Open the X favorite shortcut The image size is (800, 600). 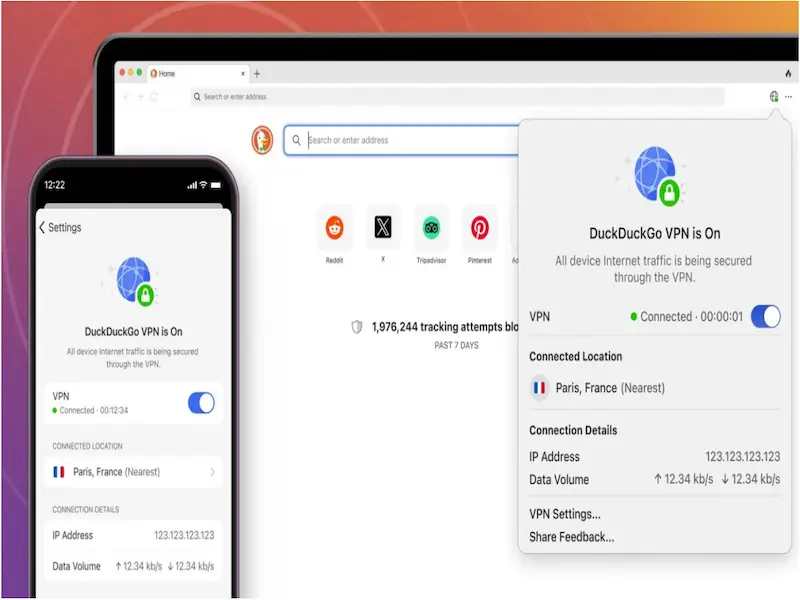click(x=383, y=228)
